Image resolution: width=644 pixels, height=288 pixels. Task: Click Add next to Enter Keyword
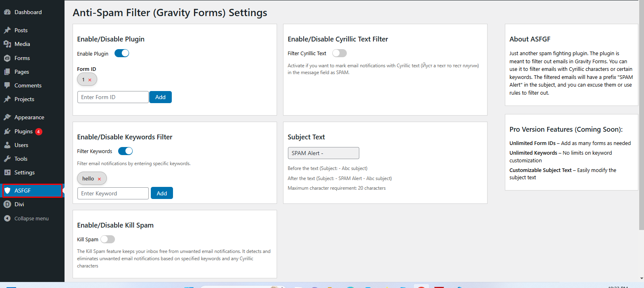click(162, 193)
